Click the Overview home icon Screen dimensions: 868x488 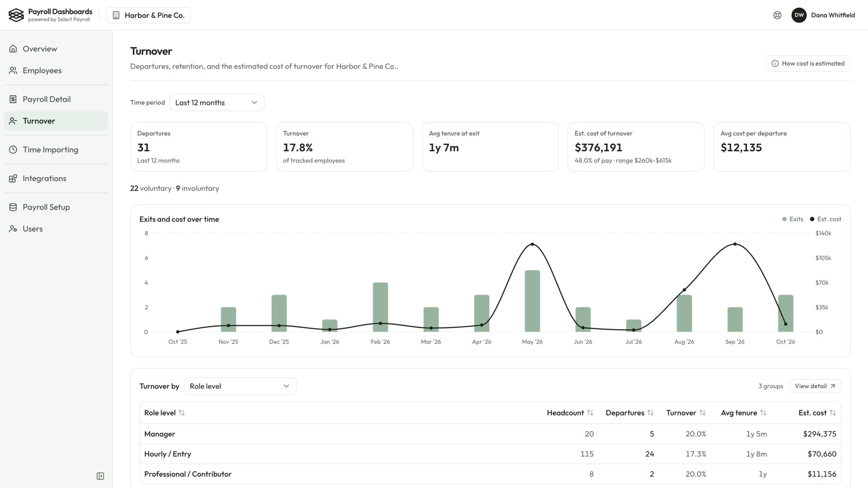[13, 49]
